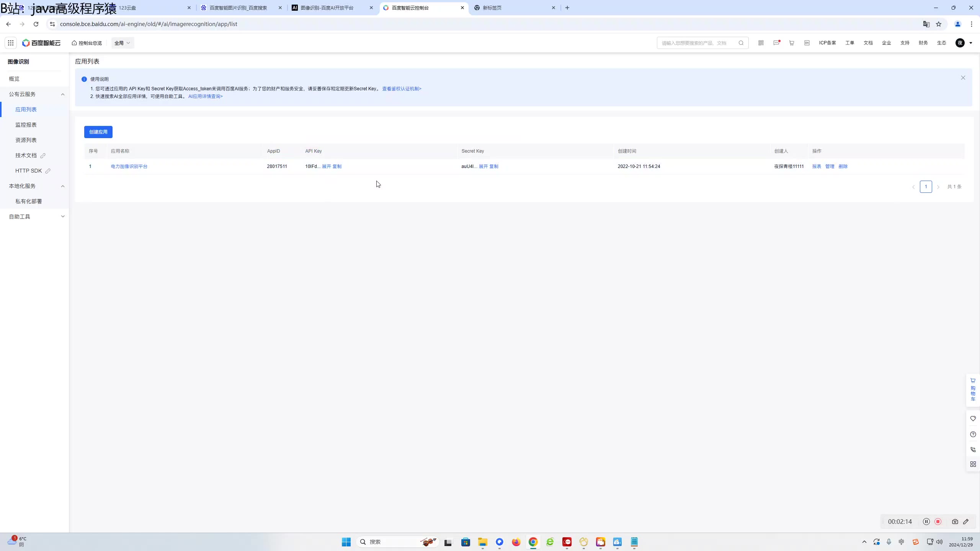This screenshot has width=980, height=551.
Task: Click the floating phone contact icon
Action: (973, 450)
